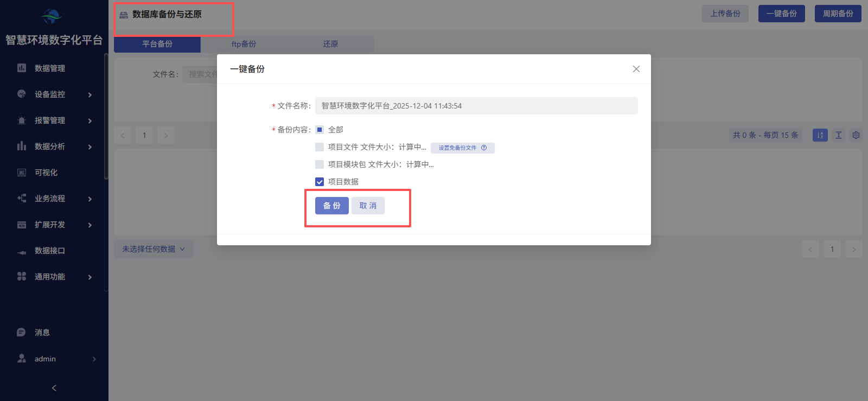868x401 pixels.
Task: Click the table settings gear icon
Action: (x=856, y=135)
